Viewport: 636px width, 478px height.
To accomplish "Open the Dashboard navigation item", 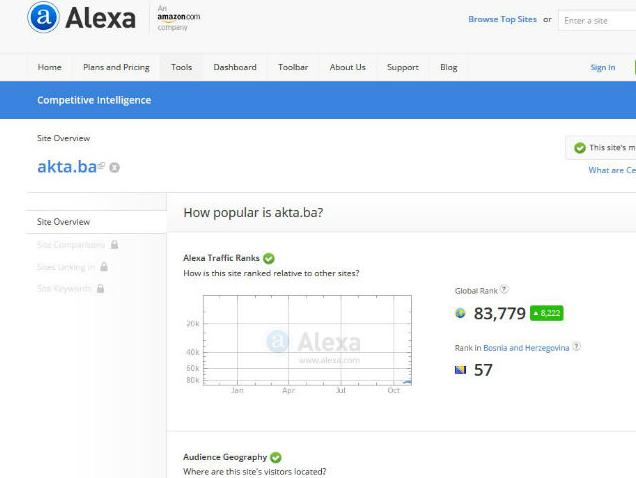I will [235, 67].
